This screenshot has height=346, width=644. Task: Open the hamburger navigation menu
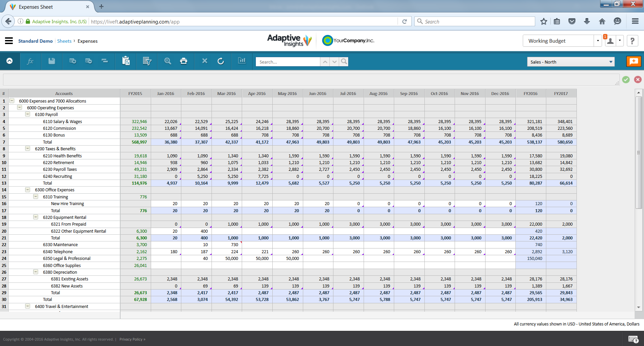(x=9, y=41)
